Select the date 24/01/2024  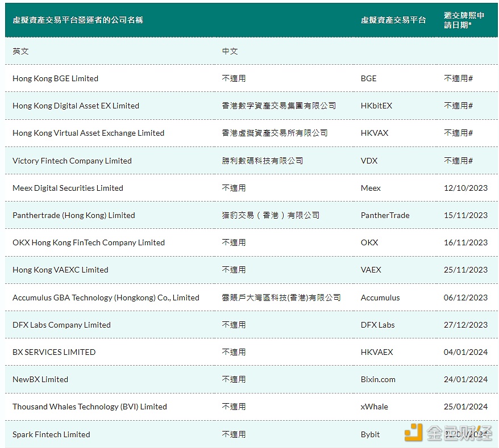coord(465,380)
